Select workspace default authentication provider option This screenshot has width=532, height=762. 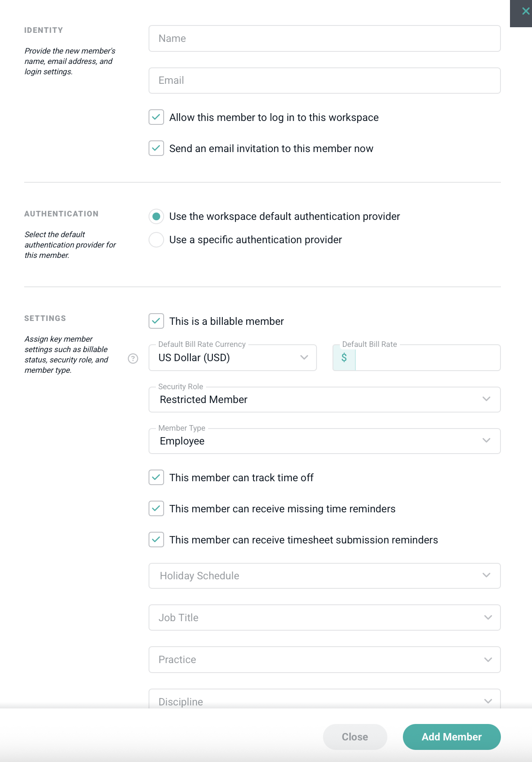[156, 216]
